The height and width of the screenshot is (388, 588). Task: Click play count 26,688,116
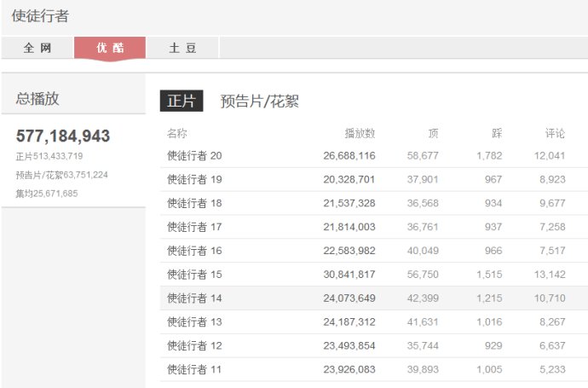[349, 156]
